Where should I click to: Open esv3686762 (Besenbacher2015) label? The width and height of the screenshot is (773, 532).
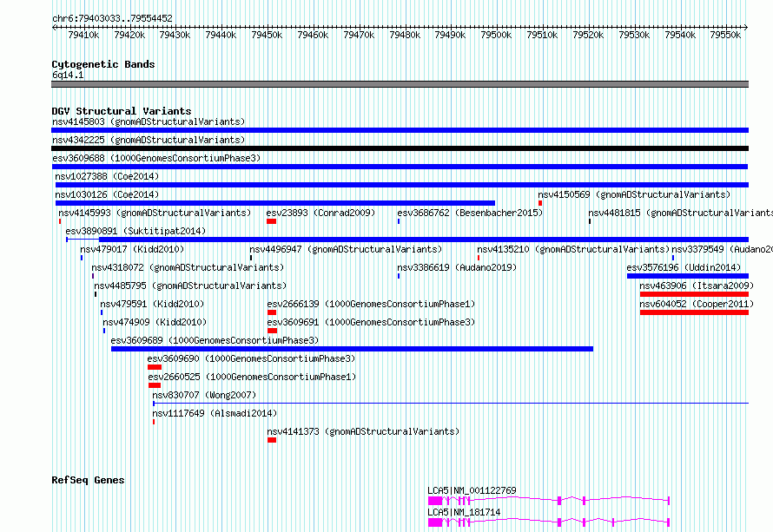point(470,213)
